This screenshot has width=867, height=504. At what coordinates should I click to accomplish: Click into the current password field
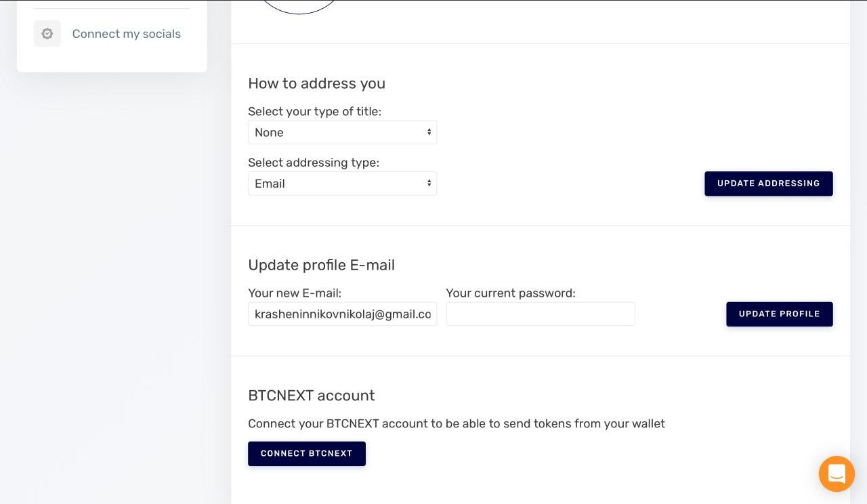[540, 314]
